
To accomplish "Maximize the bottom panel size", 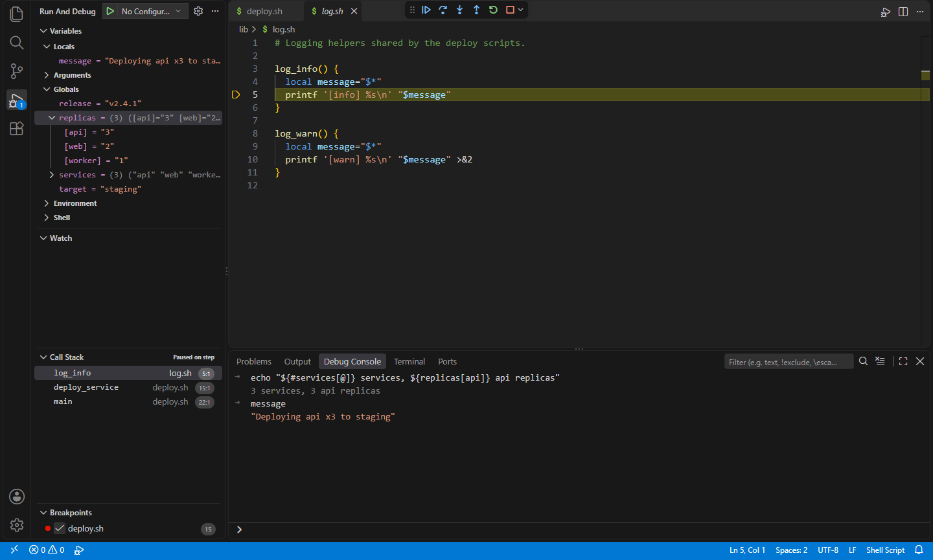I will pyautogui.click(x=903, y=361).
